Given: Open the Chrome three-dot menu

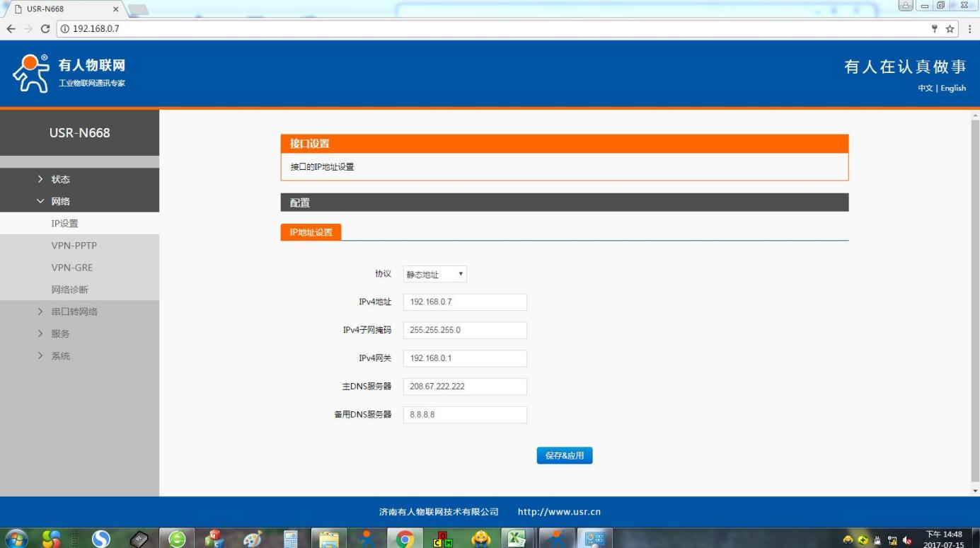Looking at the screenshot, I should pyautogui.click(x=969, y=29).
